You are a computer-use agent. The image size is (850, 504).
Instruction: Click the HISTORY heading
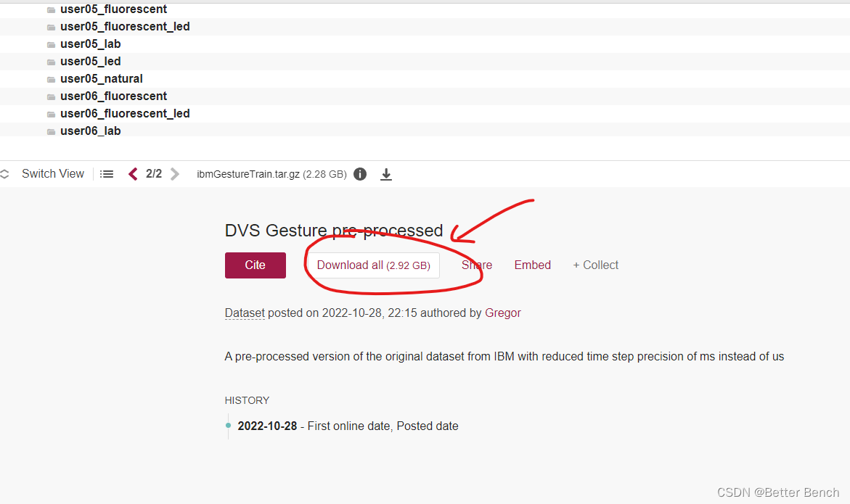tap(248, 400)
